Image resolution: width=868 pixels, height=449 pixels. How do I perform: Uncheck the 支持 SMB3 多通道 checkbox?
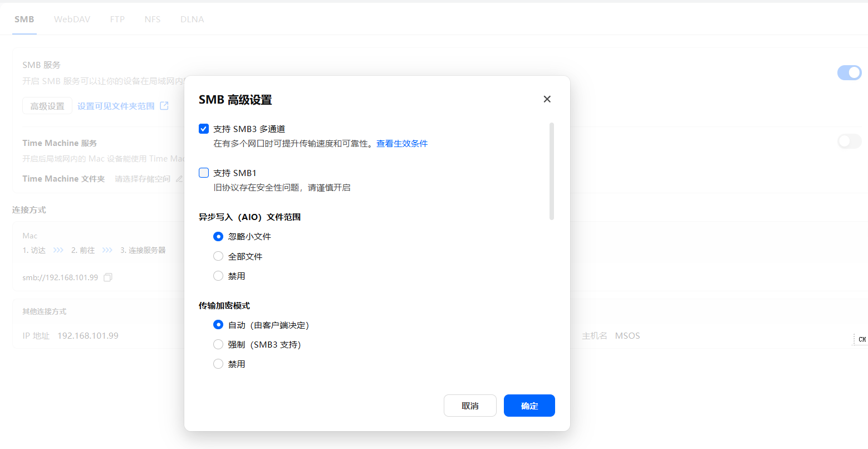click(204, 129)
